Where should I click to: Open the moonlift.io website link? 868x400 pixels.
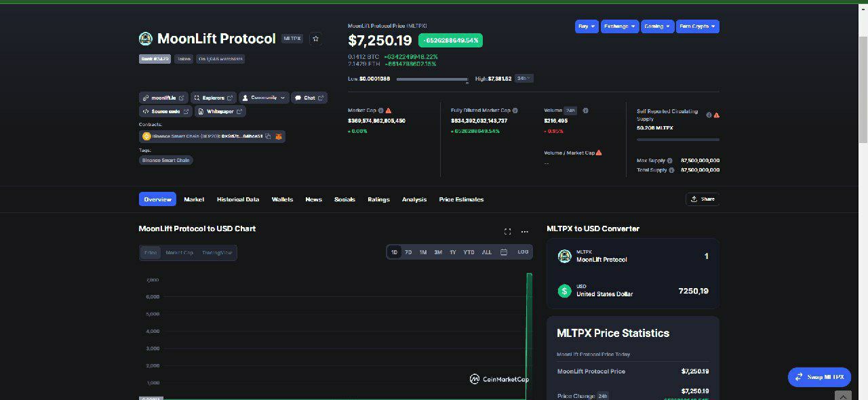click(163, 98)
